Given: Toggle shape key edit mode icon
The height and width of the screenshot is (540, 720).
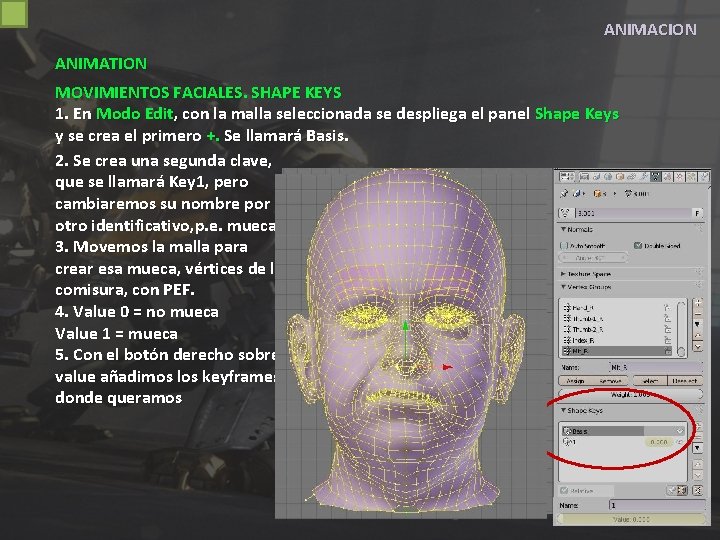Looking at the screenshot, I should point(682,490).
